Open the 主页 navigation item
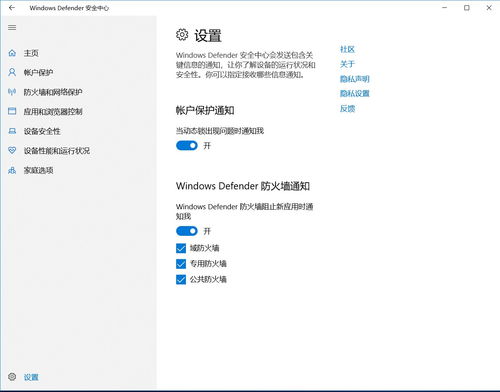This screenshot has height=392, width=500. tap(31, 53)
